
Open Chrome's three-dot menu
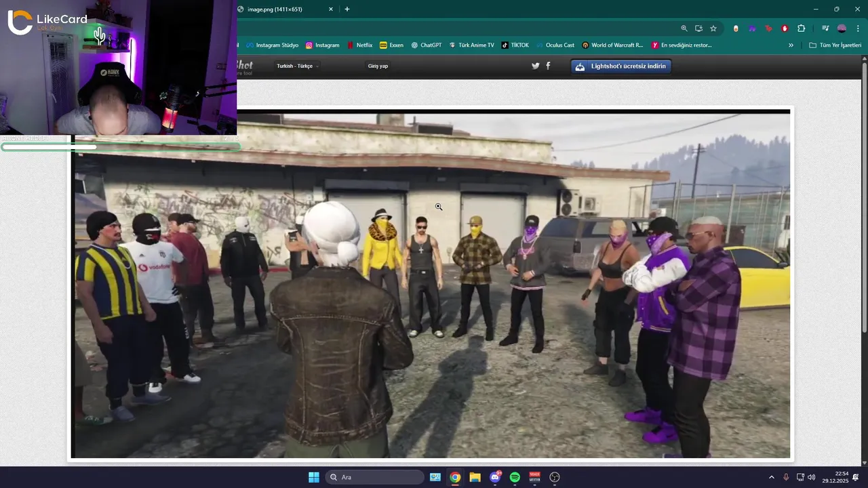coord(859,28)
